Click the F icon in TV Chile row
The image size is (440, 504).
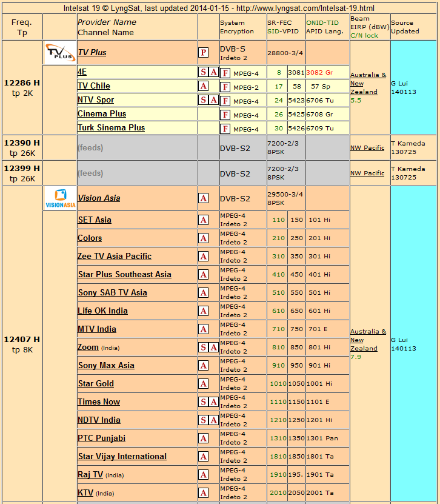225,87
